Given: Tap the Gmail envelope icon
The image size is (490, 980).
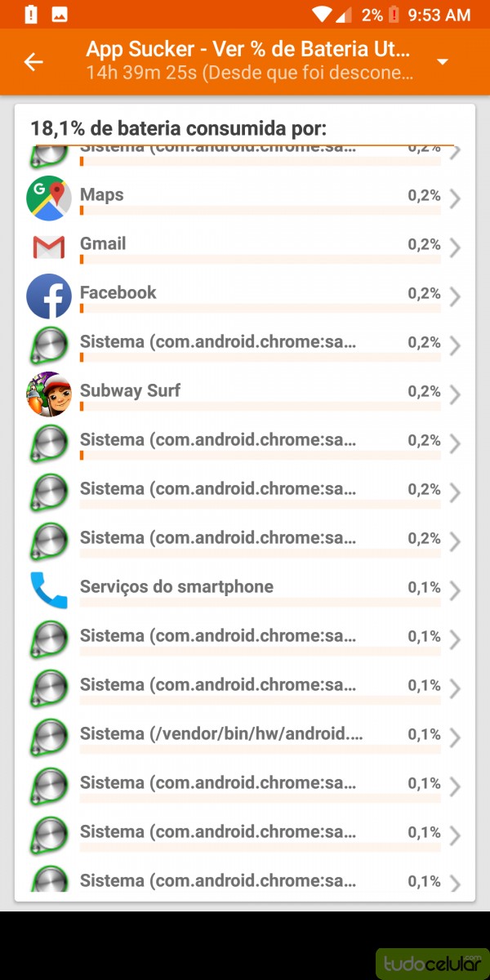Looking at the screenshot, I should tap(49, 247).
